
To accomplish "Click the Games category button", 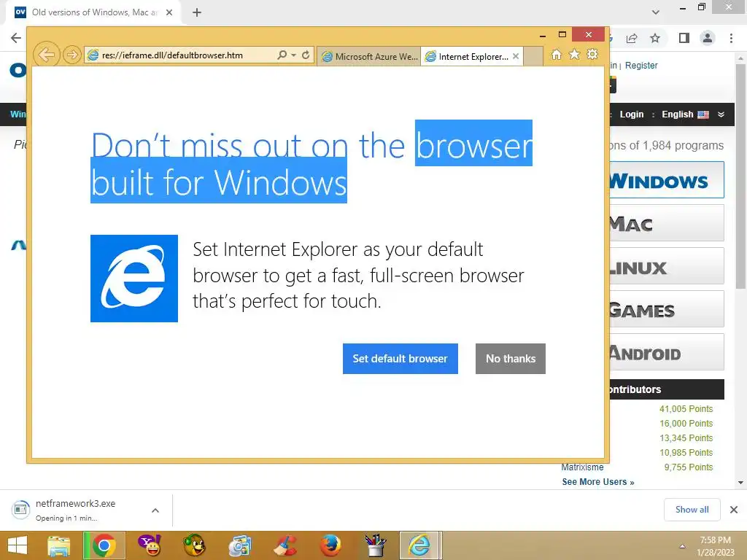I will tap(667, 309).
